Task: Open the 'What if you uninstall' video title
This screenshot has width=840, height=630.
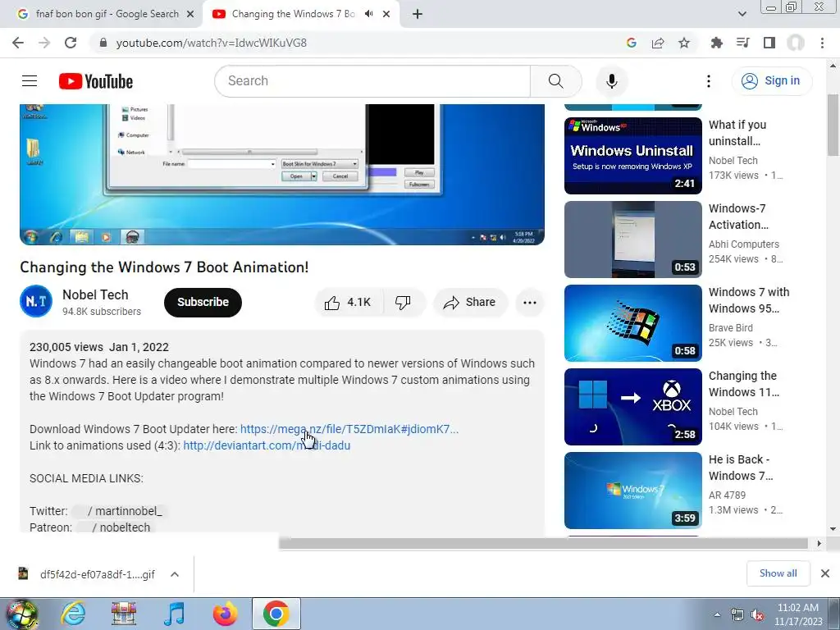Action: coord(737,133)
